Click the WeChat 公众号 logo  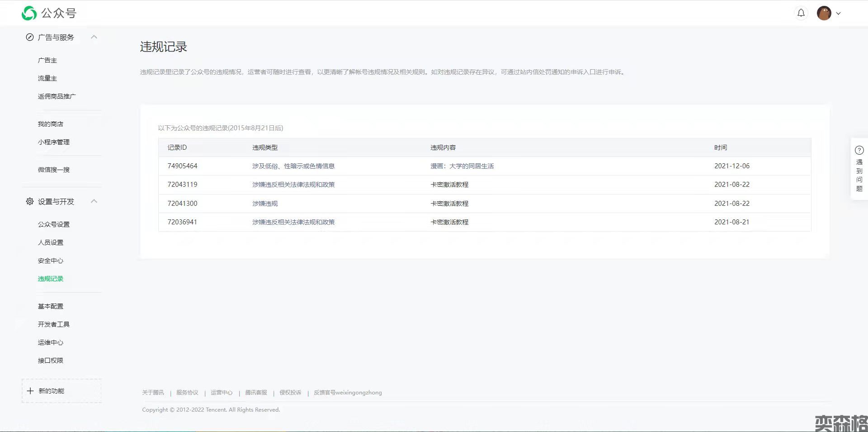29,13
